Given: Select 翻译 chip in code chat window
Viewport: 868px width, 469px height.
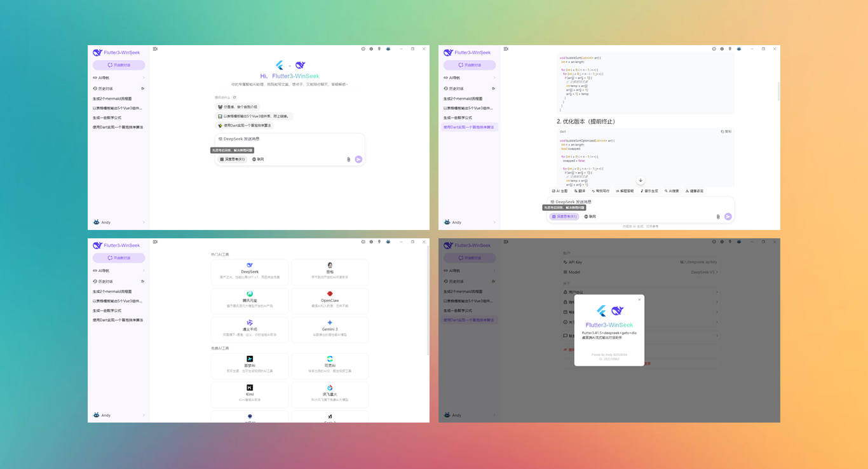Looking at the screenshot, I should [580, 191].
